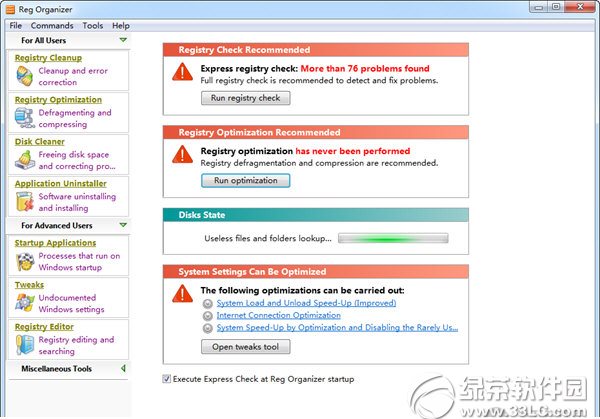Click the Registry Editor book icon
This screenshot has width=600, height=419.
24,344
